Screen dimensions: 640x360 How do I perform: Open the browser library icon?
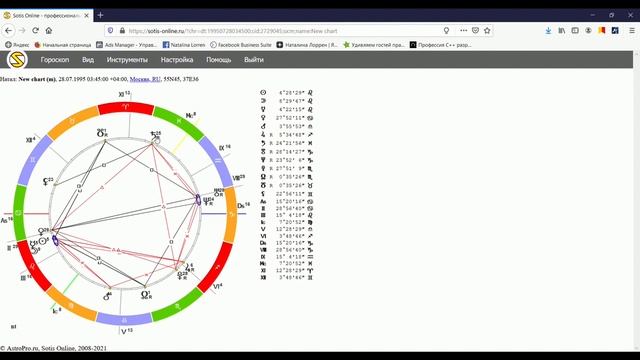pyautogui.click(x=562, y=31)
